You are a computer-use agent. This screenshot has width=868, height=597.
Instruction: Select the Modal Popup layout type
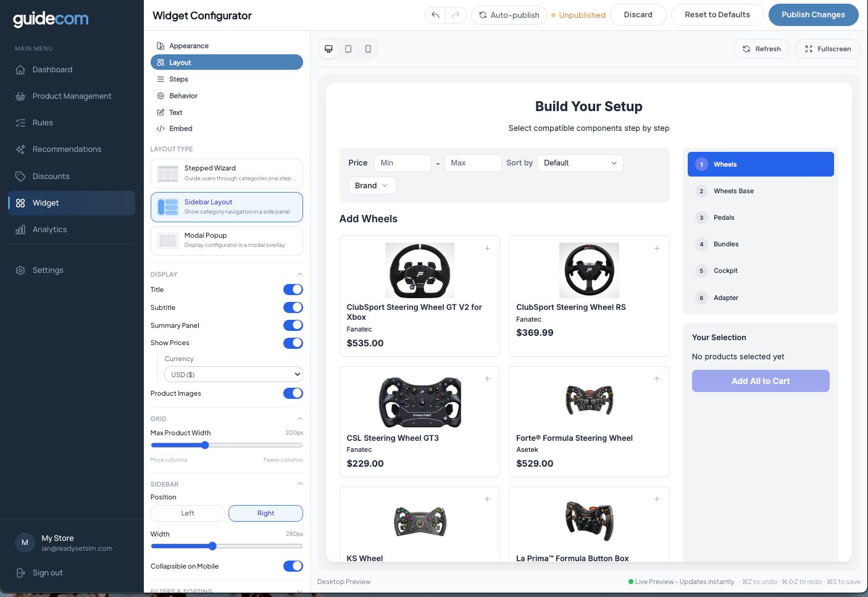[227, 241]
